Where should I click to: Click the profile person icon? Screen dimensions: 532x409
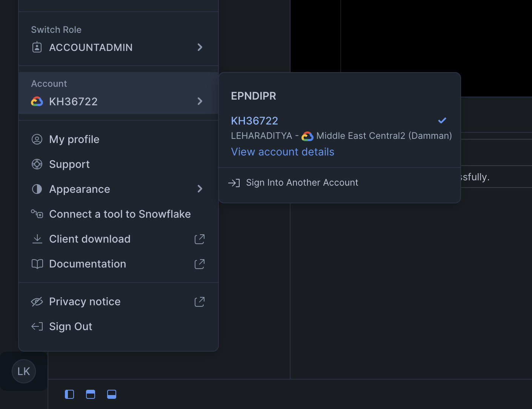(37, 139)
